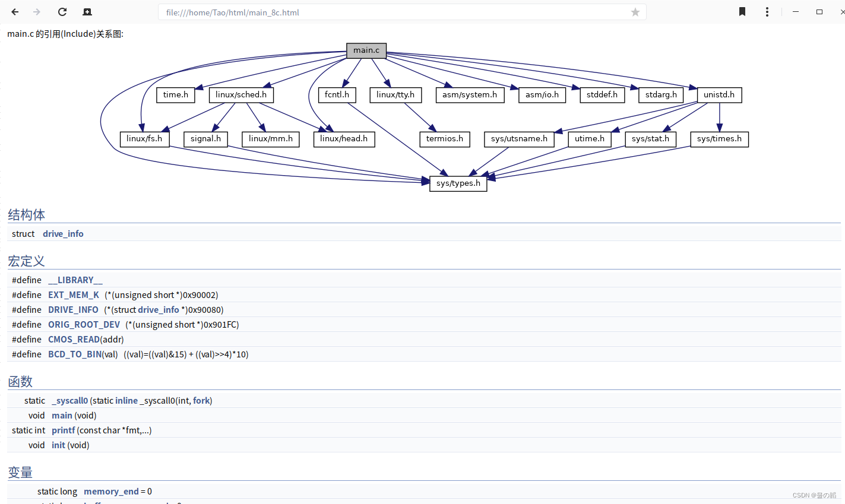Open the init function link
The image size is (845, 504).
pos(58,445)
